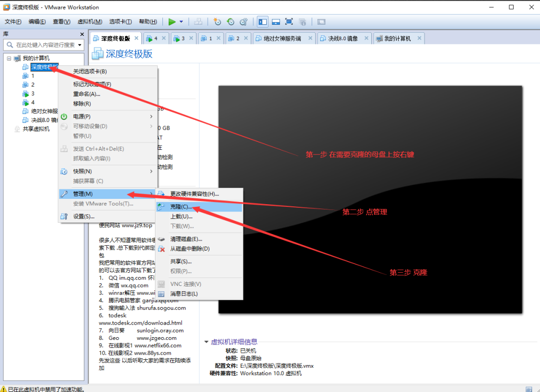Open the 帮助(H) menu
This screenshot has width=540, height=392.
(148, 22)
